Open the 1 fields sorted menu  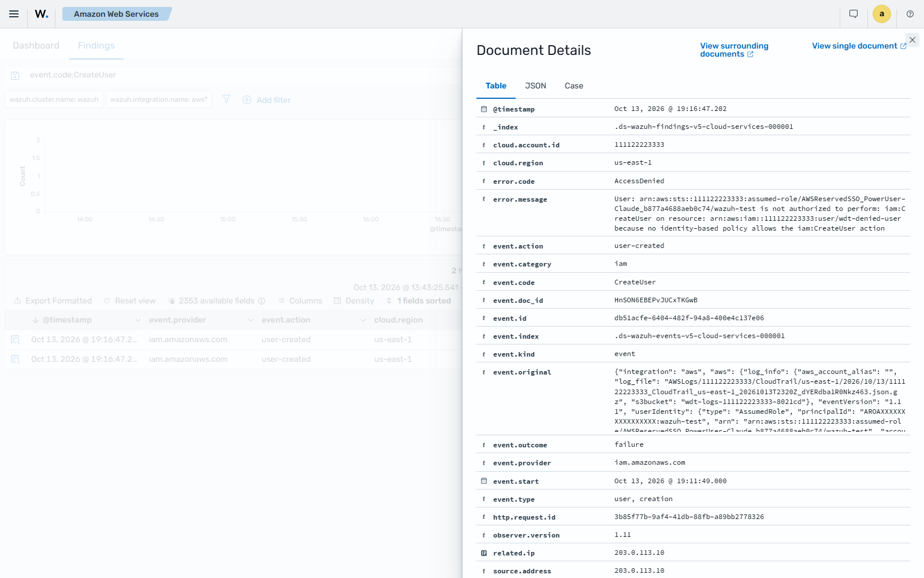coord(418,301)
